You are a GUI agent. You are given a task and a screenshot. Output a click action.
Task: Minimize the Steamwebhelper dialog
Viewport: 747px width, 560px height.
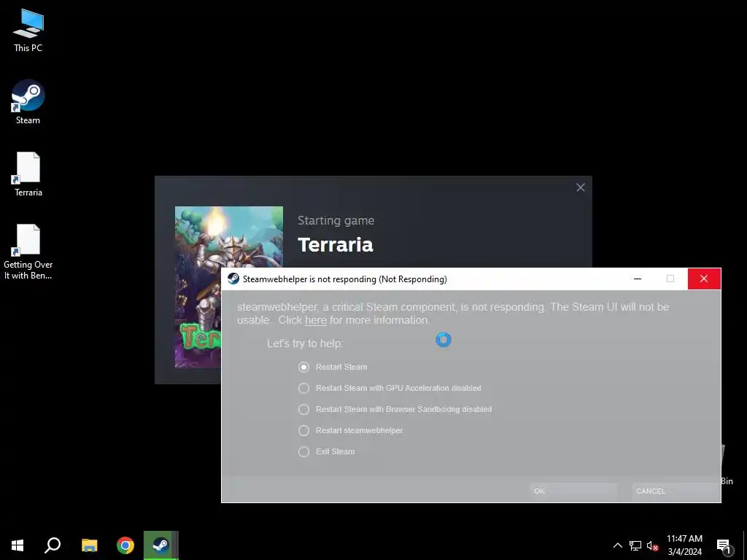click(638, 279)
